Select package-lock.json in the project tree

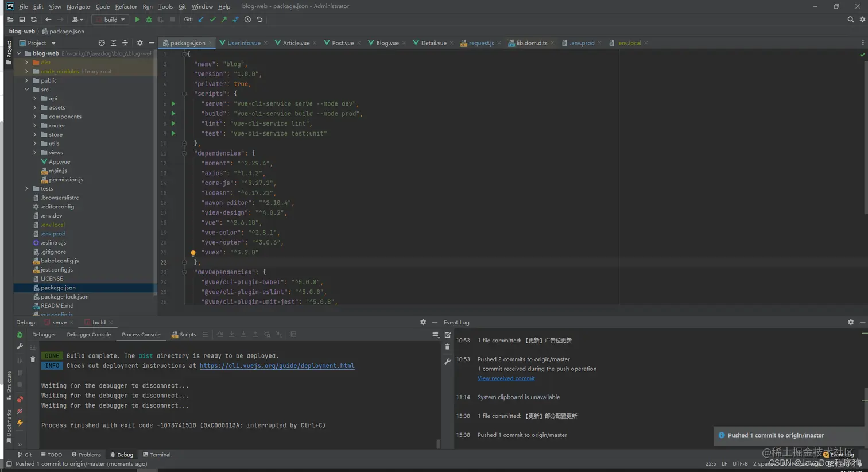(x=64, y=297)
